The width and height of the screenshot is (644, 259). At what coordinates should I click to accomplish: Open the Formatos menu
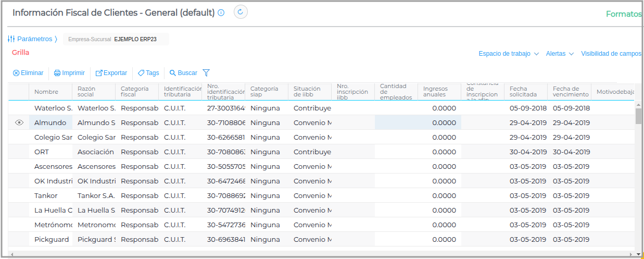[624, 14]
